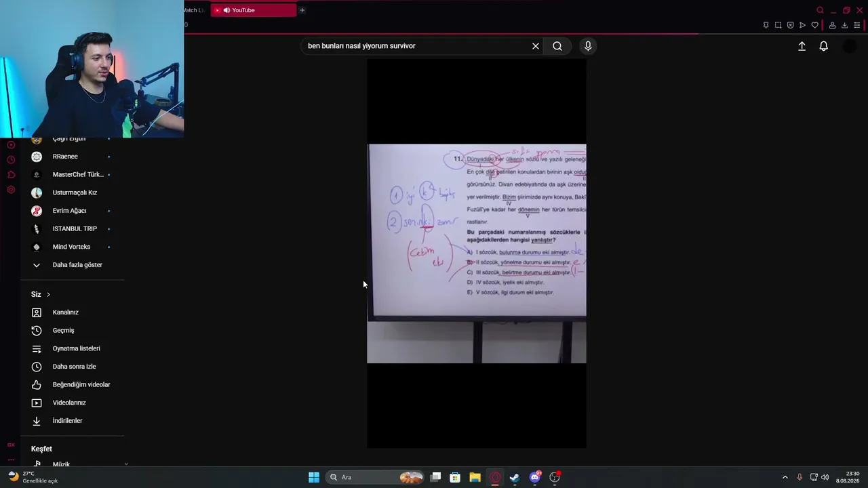The image size is (868, 488).
Task: Clear the YouTube search box text
Action: [x=536, y=46]
